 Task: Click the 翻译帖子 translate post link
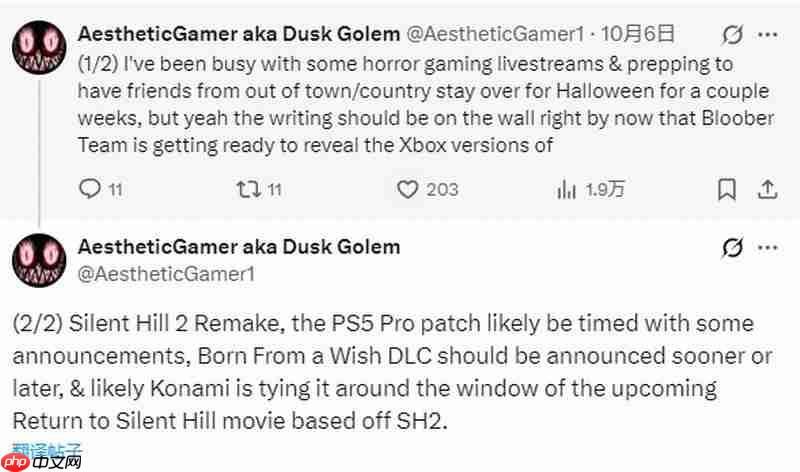(46, 450)
